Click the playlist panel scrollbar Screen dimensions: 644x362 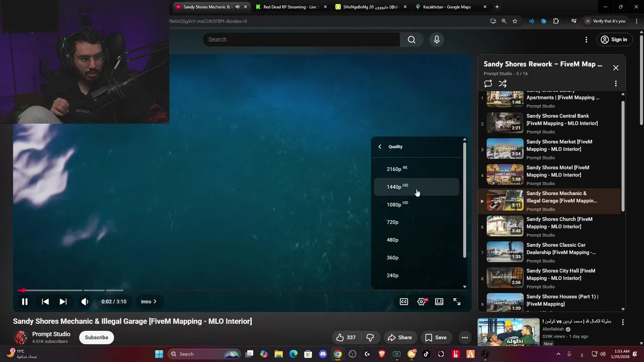623,156
